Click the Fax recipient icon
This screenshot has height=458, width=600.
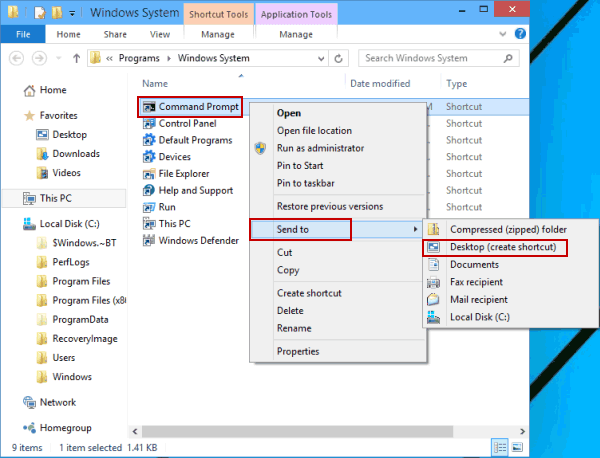434,282
